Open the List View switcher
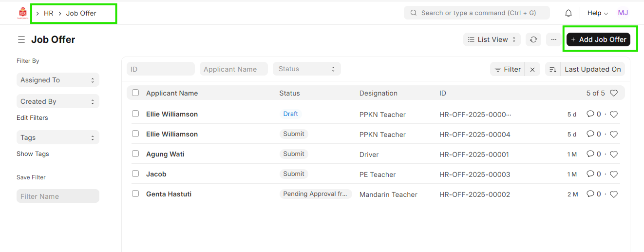The image size is (644, 252). tap(492, 39)
